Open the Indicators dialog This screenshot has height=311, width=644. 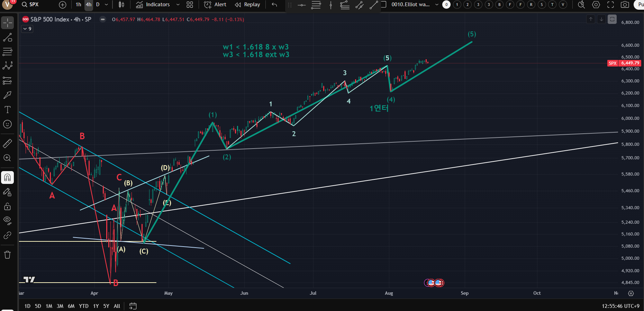[153, 5]
